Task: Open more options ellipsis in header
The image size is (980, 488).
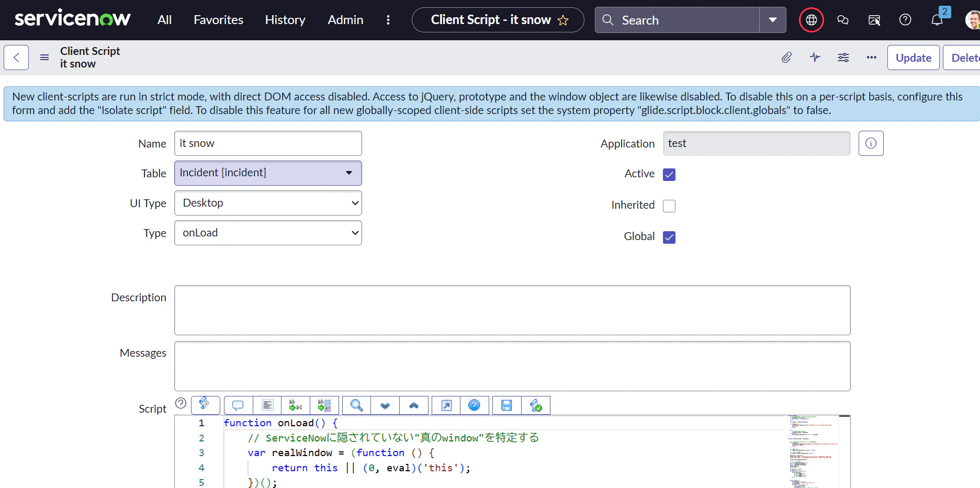Action: pos(871,58)
